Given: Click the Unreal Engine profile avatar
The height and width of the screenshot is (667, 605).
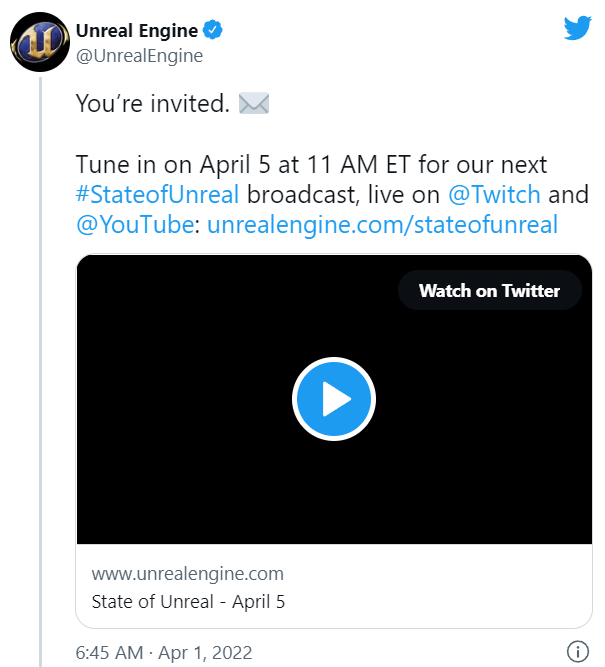Looking at the screenshot, I should [39, 43].
